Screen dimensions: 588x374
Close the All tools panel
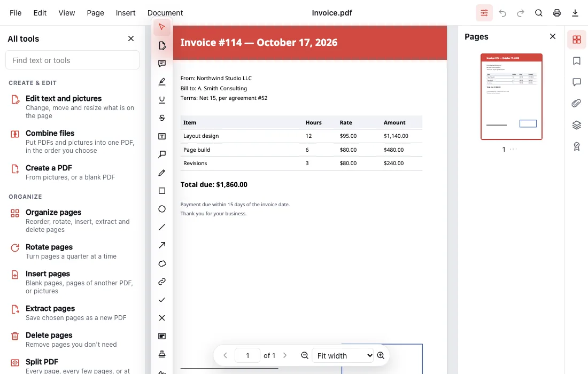click(x=131, y=38)
